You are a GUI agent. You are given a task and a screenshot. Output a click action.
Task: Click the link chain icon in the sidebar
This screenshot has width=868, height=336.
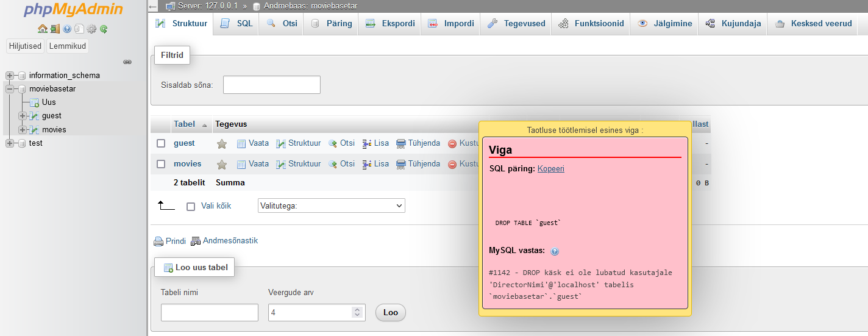(x=127, y=62)
